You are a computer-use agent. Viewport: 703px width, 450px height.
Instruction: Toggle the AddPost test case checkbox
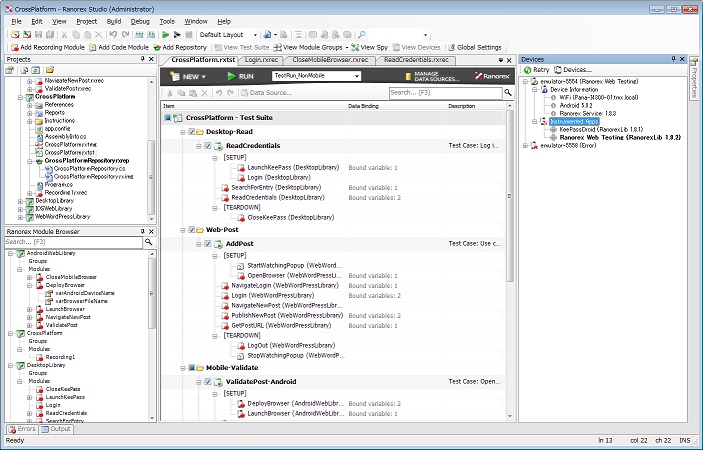tap(208, 243)
